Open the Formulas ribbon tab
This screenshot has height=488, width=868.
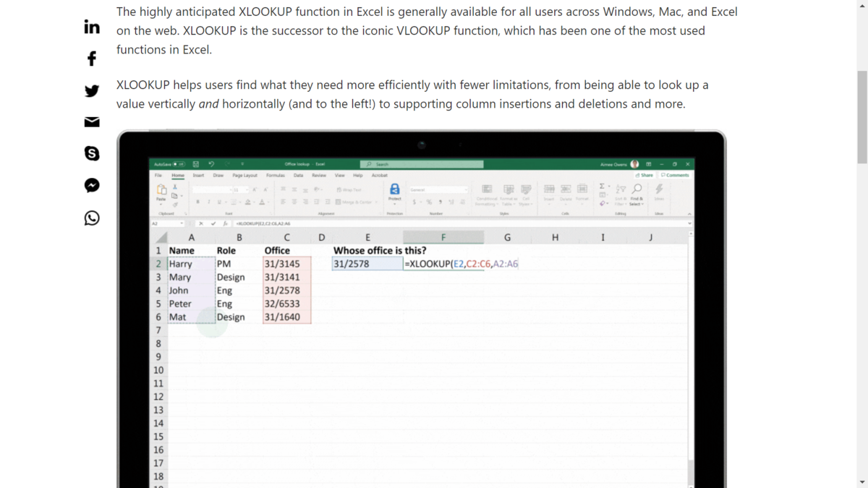276,175
